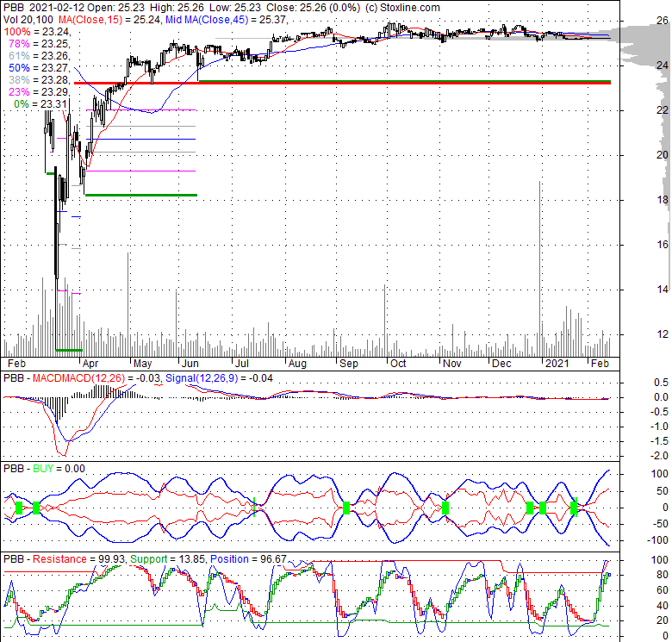Viewport: 672px width, 642px height.
Task: Select the Vol 20,100 reading
Action: [28, 20]
